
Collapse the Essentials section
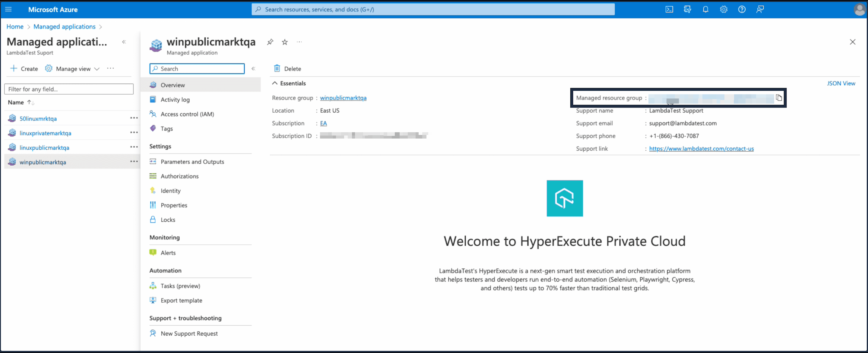(275, 83)
